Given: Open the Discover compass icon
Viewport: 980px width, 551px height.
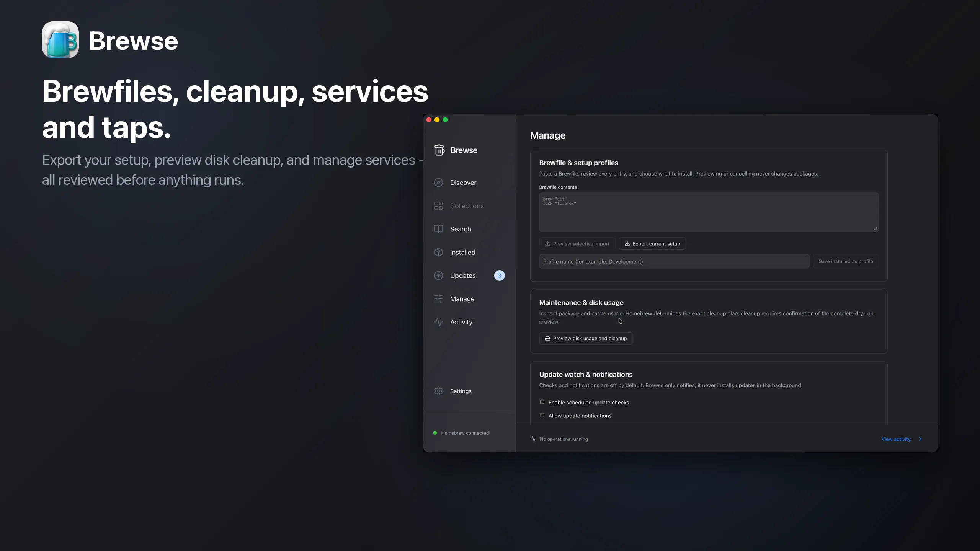Looking at the screenshot, I should pyautogui.click(x=439, y=183).
